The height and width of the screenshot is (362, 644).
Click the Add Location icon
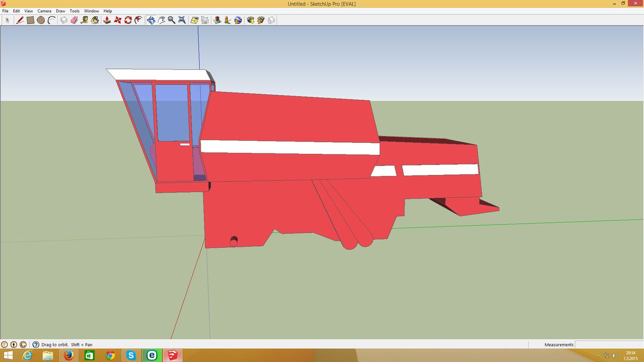195,20
